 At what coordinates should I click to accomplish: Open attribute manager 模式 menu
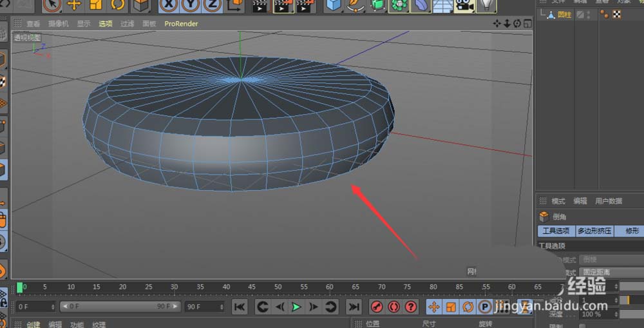click(x=558, y=201)
